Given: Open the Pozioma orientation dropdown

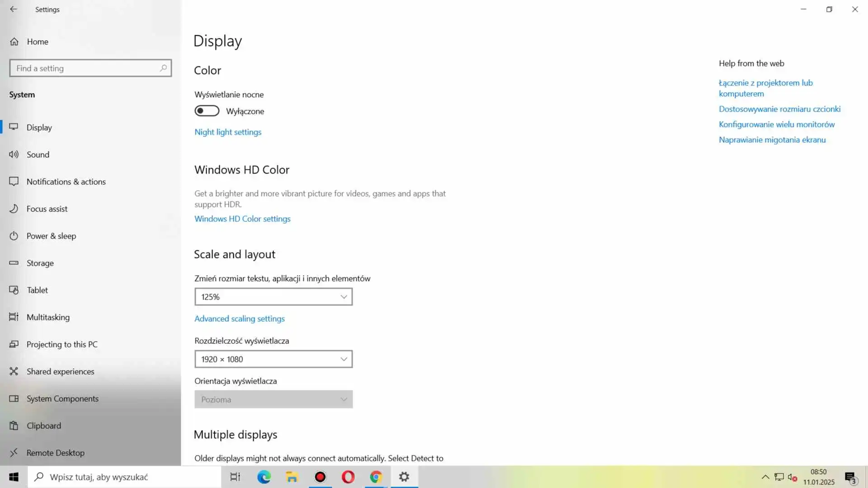Looking at the screenshot, I should tap(273, 399).
